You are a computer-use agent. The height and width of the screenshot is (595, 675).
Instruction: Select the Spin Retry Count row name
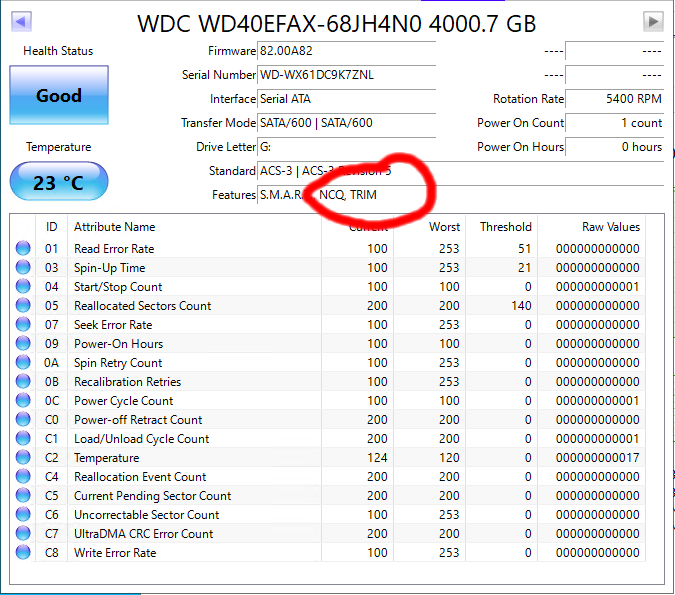click(118, 363)
